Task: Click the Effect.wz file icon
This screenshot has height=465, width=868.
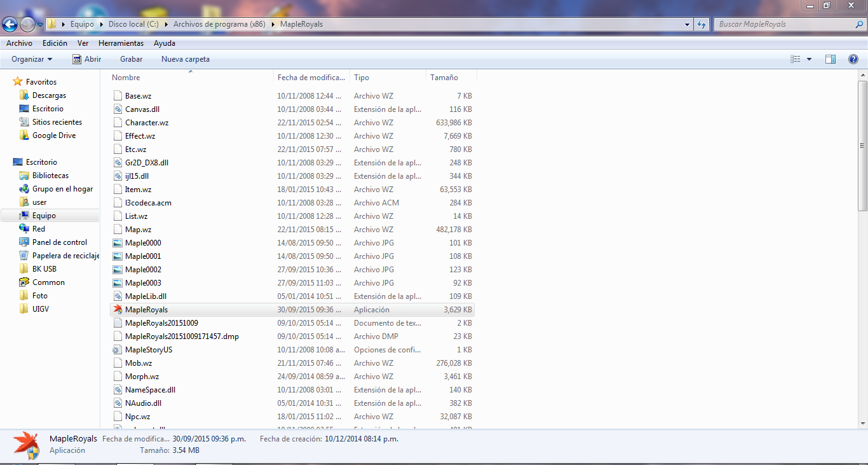Action: pos(117,136)
